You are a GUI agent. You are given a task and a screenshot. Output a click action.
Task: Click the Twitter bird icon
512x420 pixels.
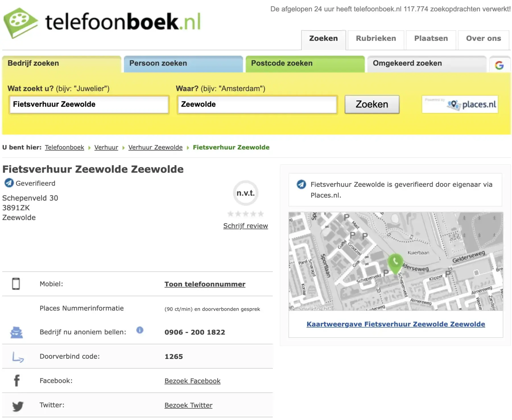coord(18,406)
